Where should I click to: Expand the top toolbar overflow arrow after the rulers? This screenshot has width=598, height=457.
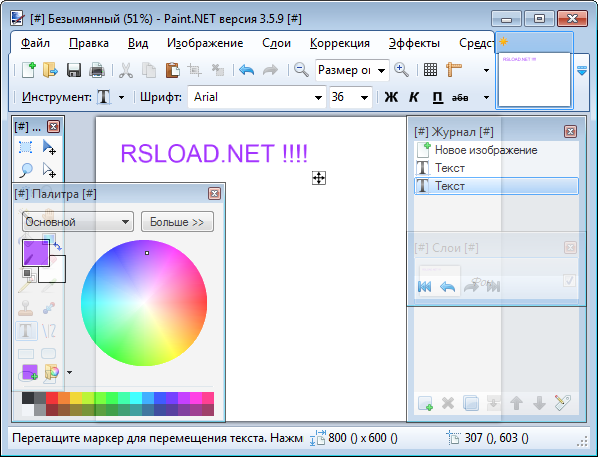[486, 70]
